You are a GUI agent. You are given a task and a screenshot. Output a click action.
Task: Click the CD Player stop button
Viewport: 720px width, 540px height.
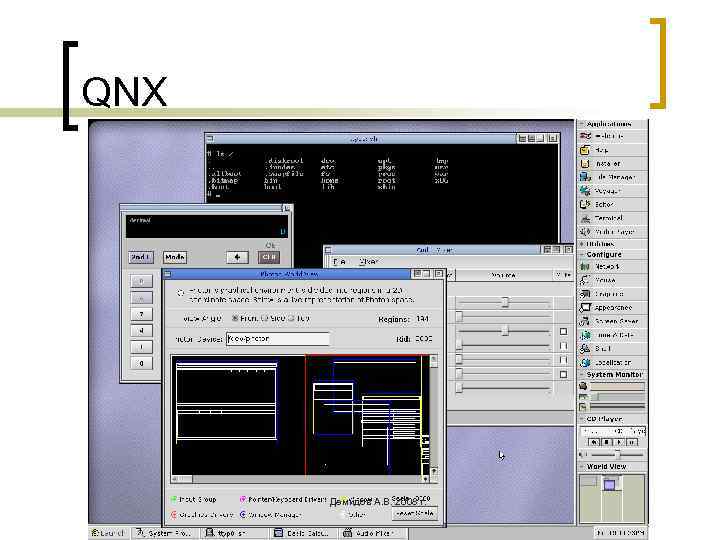[x=607, y=443]
